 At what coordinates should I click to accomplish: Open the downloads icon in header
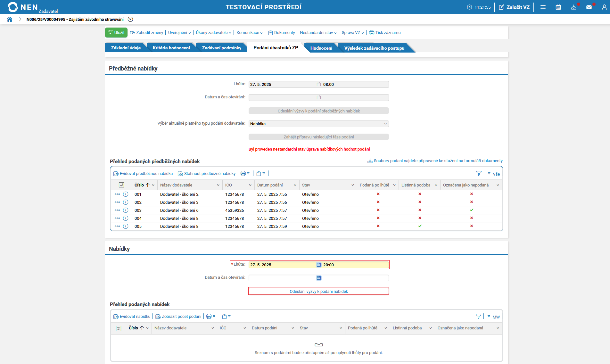[573, 7]
